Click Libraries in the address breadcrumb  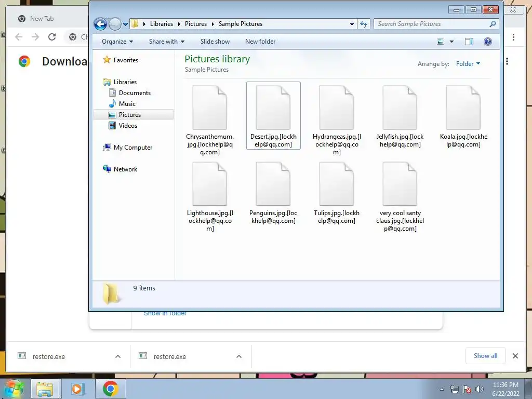(162, 24)
